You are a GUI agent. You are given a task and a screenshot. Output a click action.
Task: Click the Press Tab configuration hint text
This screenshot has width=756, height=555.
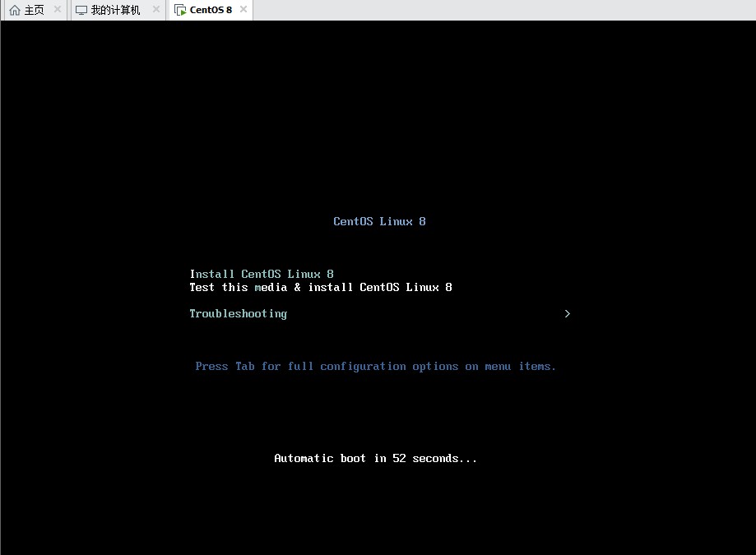coord(376,367)
